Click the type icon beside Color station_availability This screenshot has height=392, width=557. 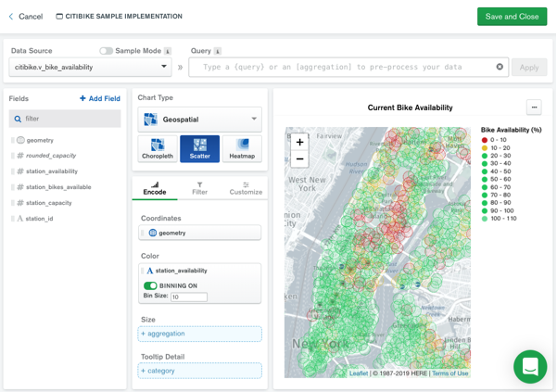149,271
